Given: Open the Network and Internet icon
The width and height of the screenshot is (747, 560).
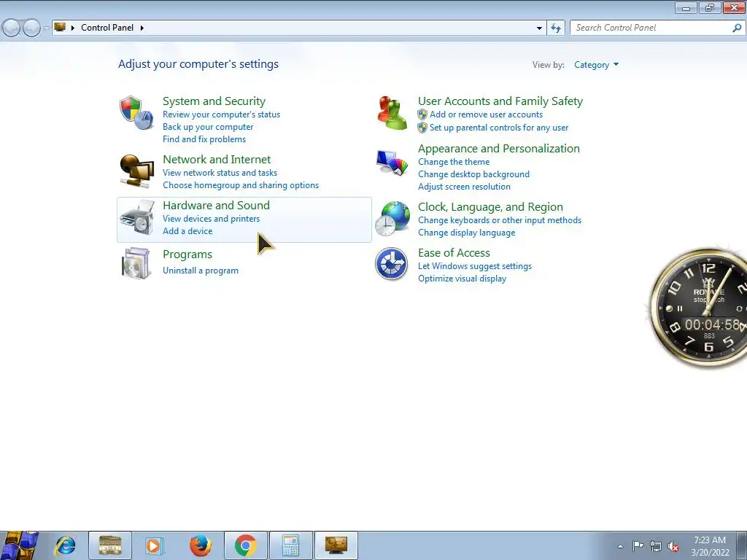Looking at the screenshot, I should tap(136, 171).
